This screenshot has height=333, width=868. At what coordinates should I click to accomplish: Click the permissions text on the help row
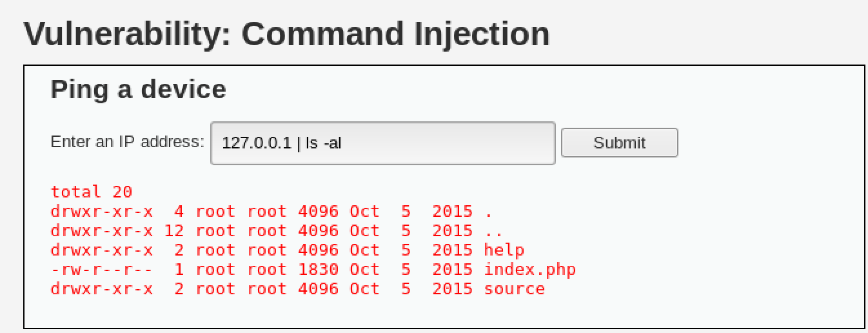click(x=102, y=250)
